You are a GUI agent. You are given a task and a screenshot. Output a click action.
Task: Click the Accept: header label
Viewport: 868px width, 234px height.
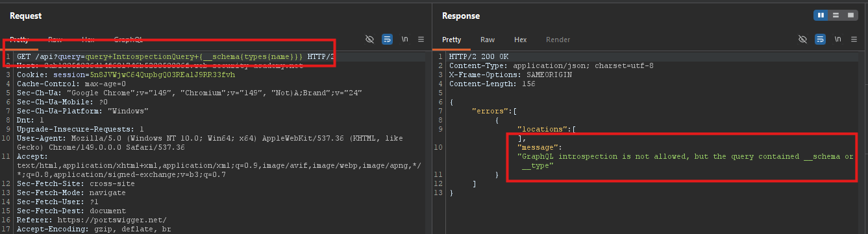coord(32,156)
